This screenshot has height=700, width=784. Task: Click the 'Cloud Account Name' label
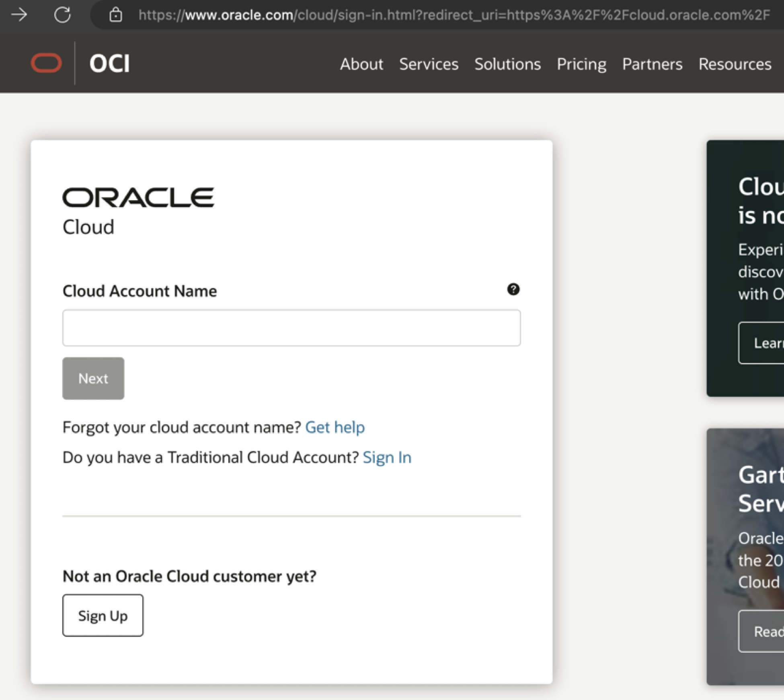click(140, 291)
